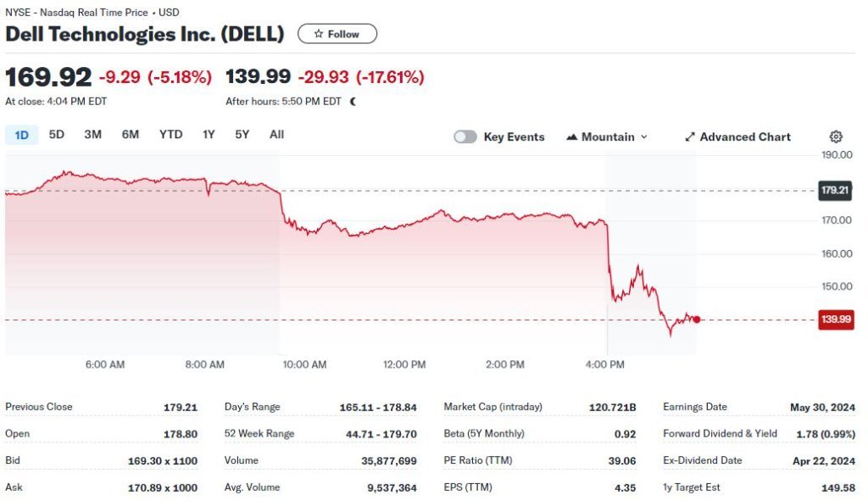Show the YTD chart range
This screenshot has height=501, width=868.
(x=170, y=134)
